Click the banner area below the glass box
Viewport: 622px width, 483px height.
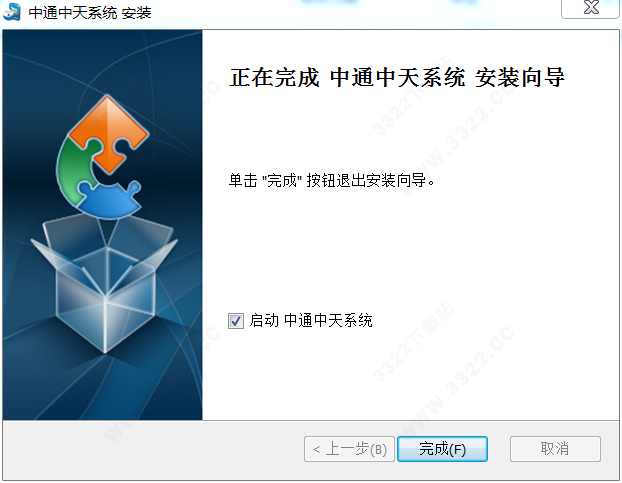pyautogui.click(x=103, y=387)
